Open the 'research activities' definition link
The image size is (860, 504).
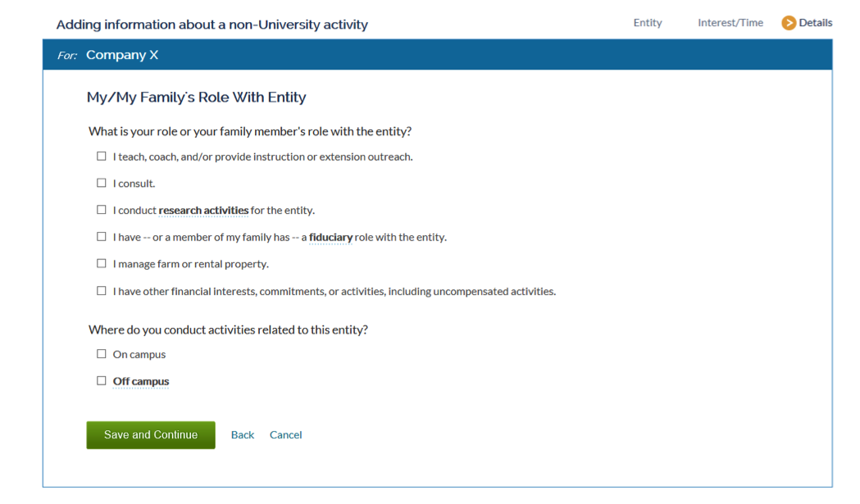click(x=203, y=210)
